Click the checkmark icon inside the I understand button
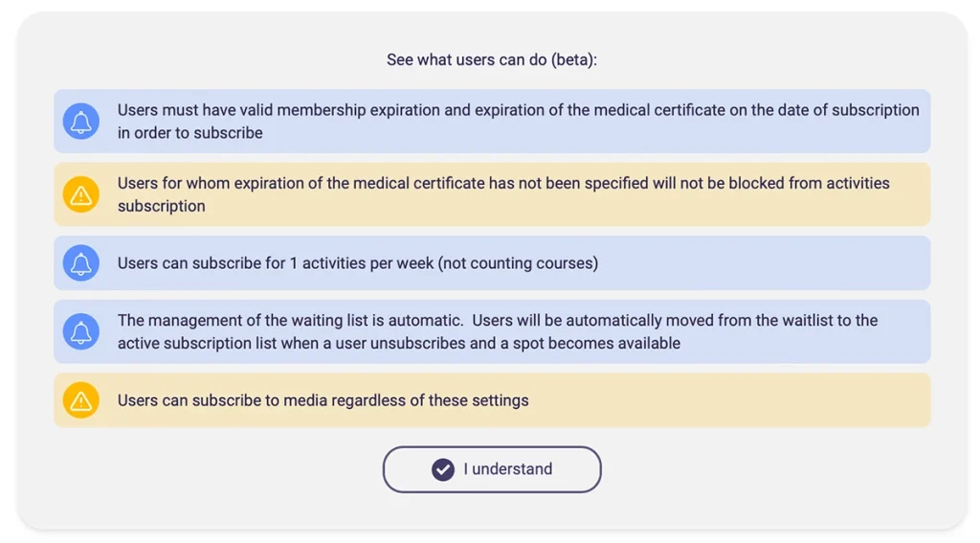The height and width of the screenshot is (543, 980). click(x=442, y=469)
